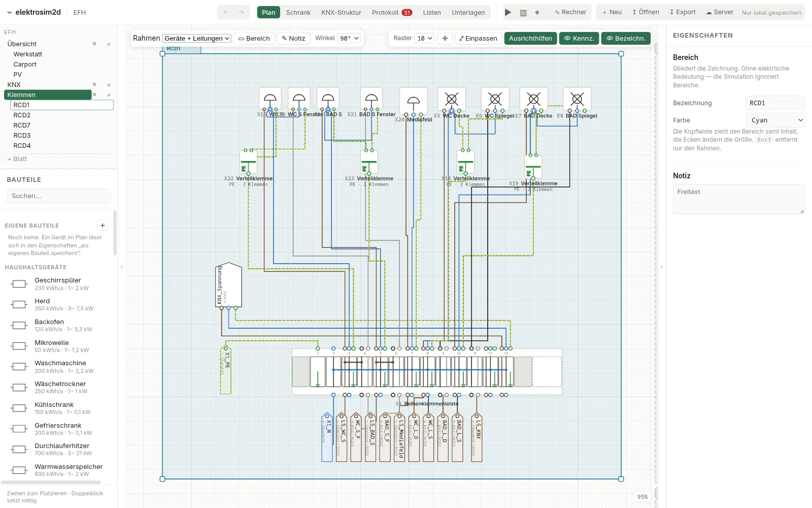The width and height of the screenshot is (812, 508).
Task: Toggle the Ausrichthilfen alignment guides
Action: point(530,38)
